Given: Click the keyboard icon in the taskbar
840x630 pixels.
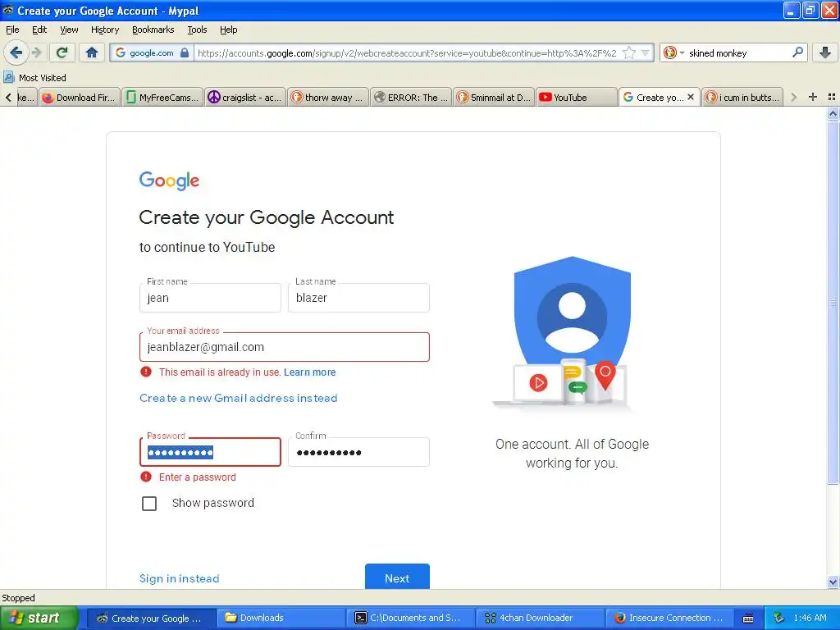Looking at the screenshot, I should [748, 619].
